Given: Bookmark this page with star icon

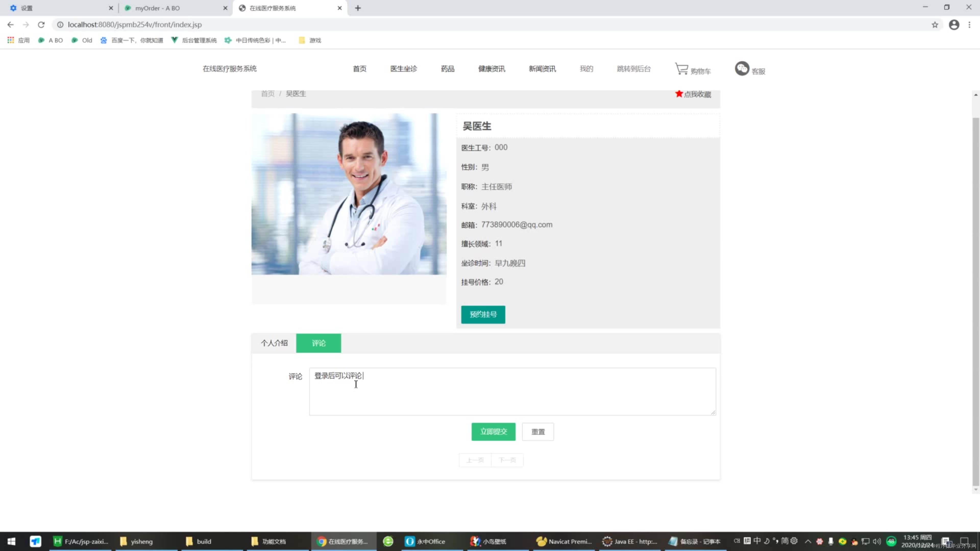Looking at the screenshot, I should click(x=935, y=25).
